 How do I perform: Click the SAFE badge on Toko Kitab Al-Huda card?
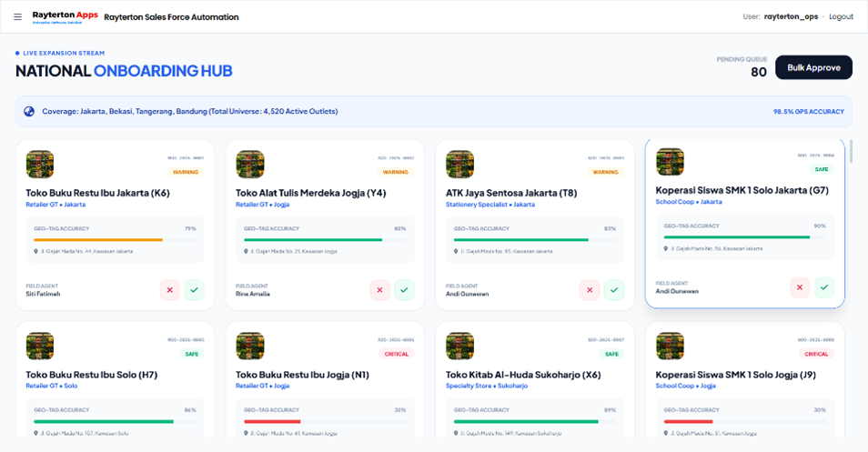[x=611, y=354]
